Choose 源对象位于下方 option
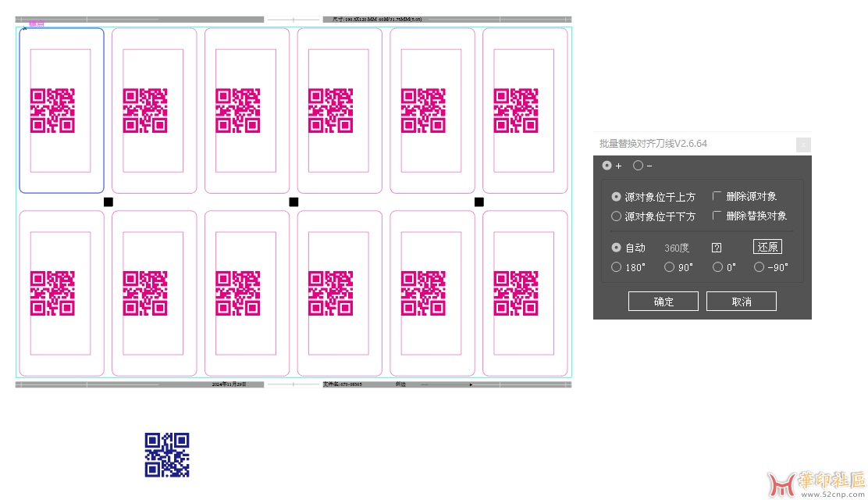 coord(617,216)
